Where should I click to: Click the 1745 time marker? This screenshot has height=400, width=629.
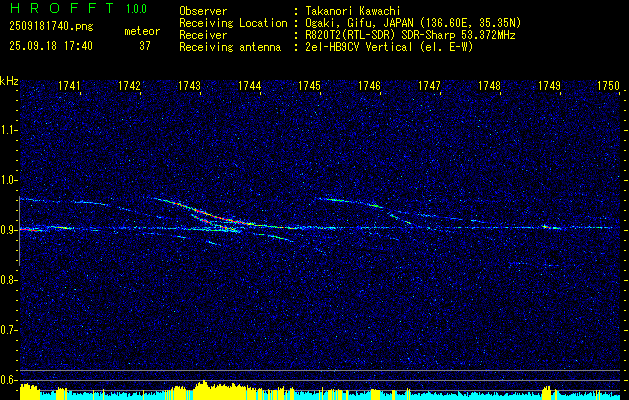click(x=309, y=85)
